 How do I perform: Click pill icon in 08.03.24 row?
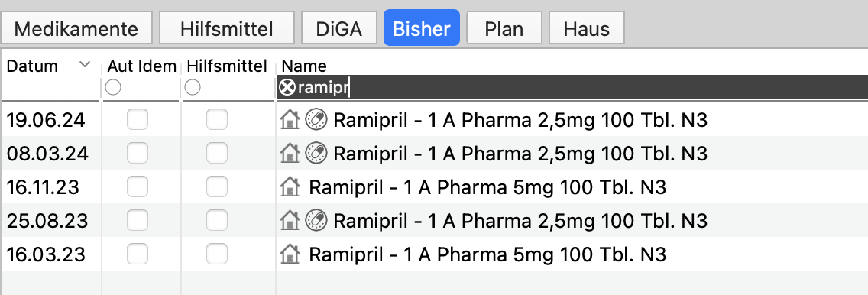[x=316, y=154]
